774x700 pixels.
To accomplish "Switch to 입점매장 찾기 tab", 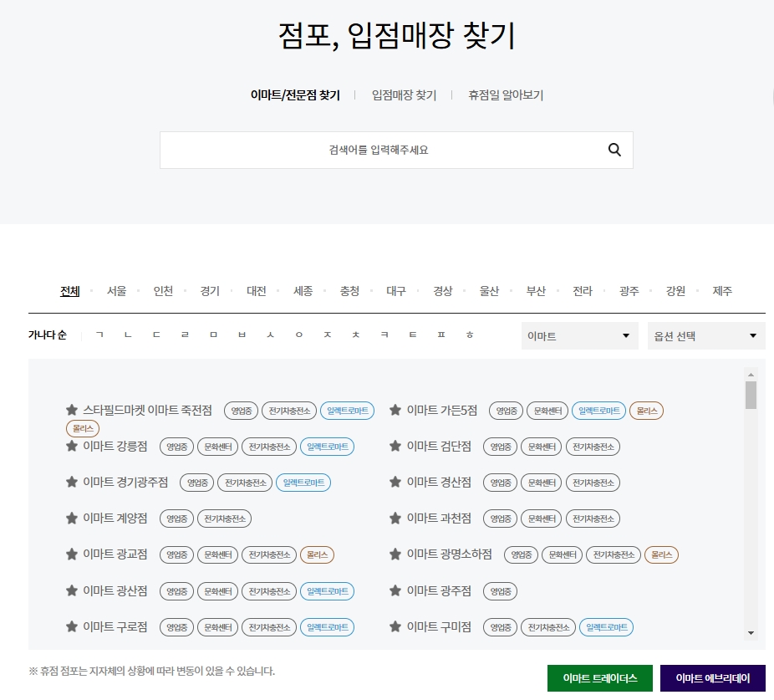I will (x=404, y=95).
